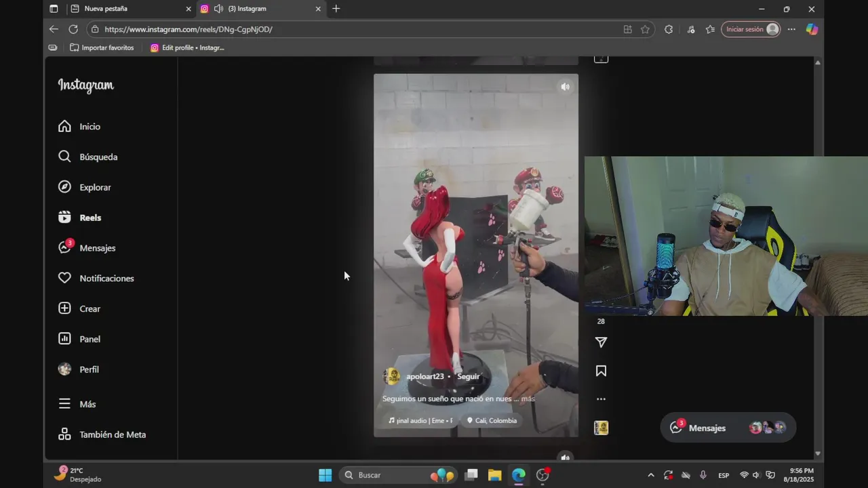Open browser Extensions menu
The image size is (868, 488).
click(669, 29)
